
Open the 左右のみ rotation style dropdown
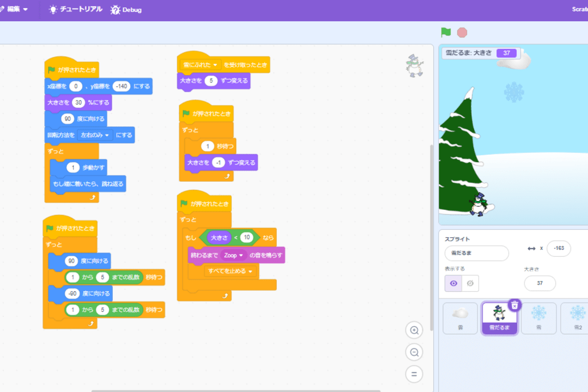pos(96,135)
